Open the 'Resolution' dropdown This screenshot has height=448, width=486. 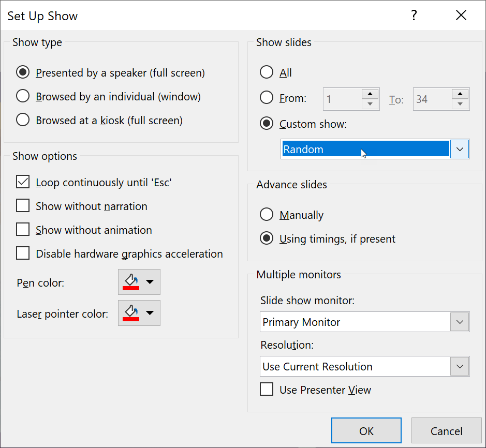click(460, 366)
